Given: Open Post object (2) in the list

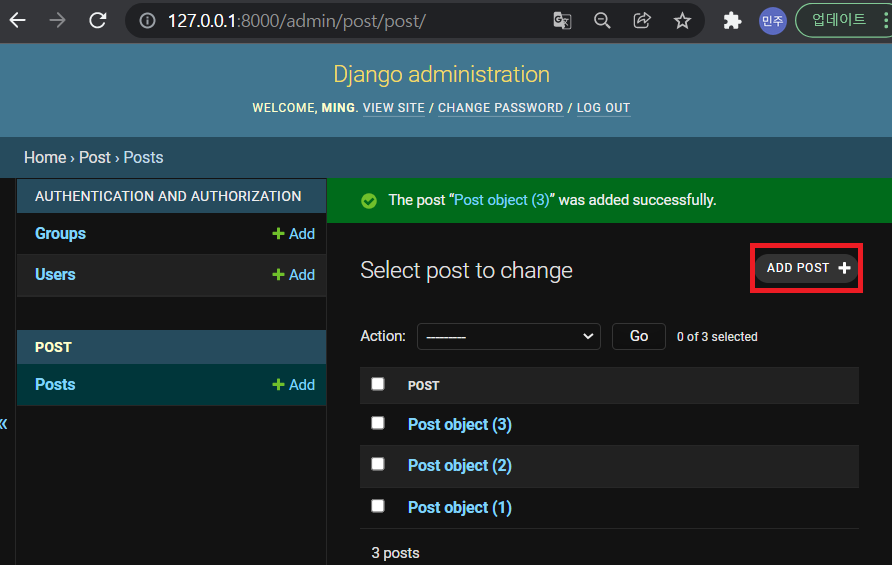Looking at the screenshot, I should [460, 465].
